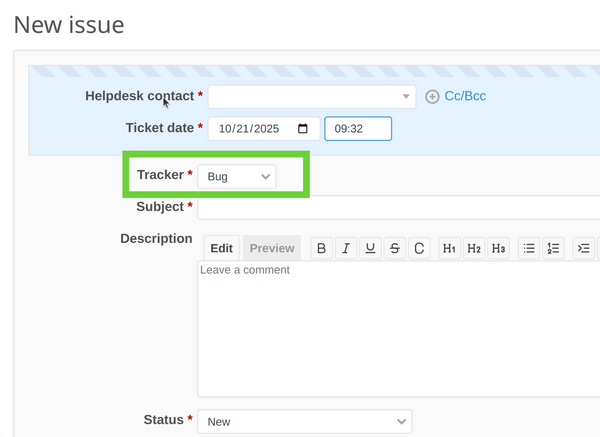This screenshot has width=600, height=437.
Task: Insert Heading 3 style
Action: coord(498,248)
